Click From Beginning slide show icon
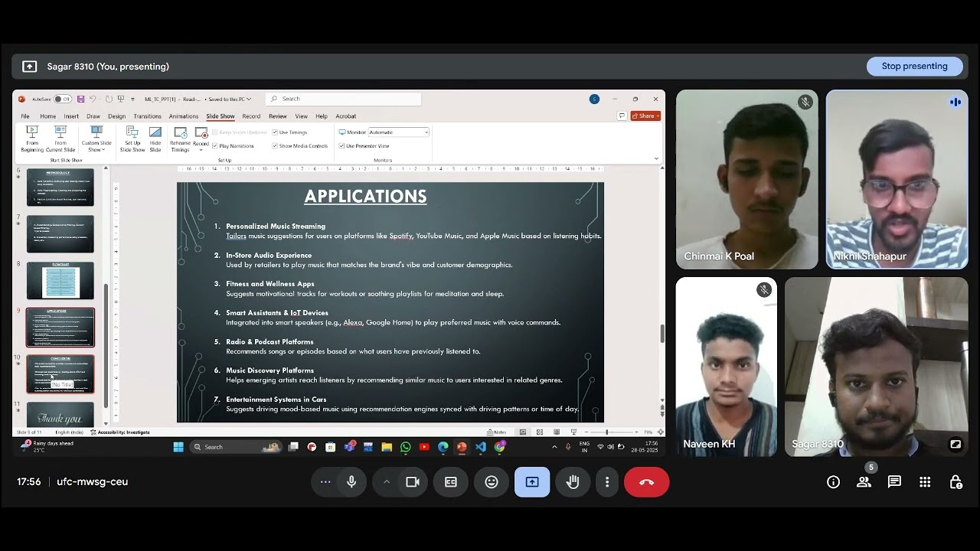Image resolution: width=980 pixels, height=551 pixels. pos(32,139)
